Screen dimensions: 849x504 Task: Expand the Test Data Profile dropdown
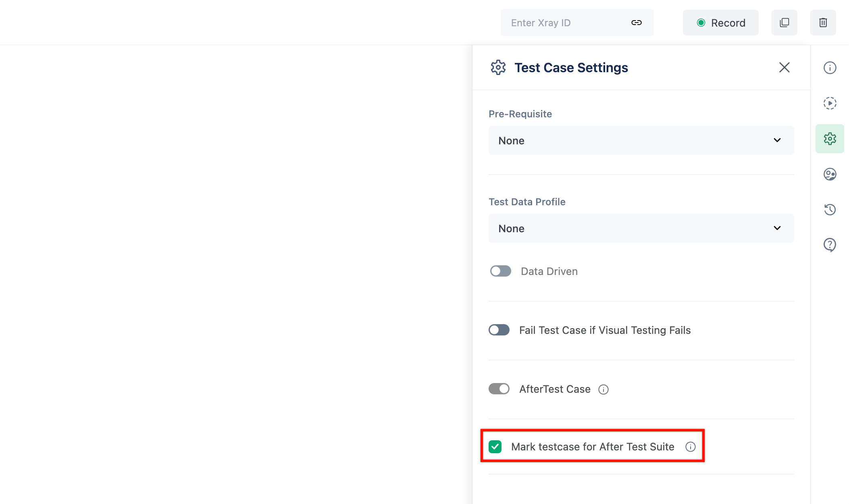641,228
